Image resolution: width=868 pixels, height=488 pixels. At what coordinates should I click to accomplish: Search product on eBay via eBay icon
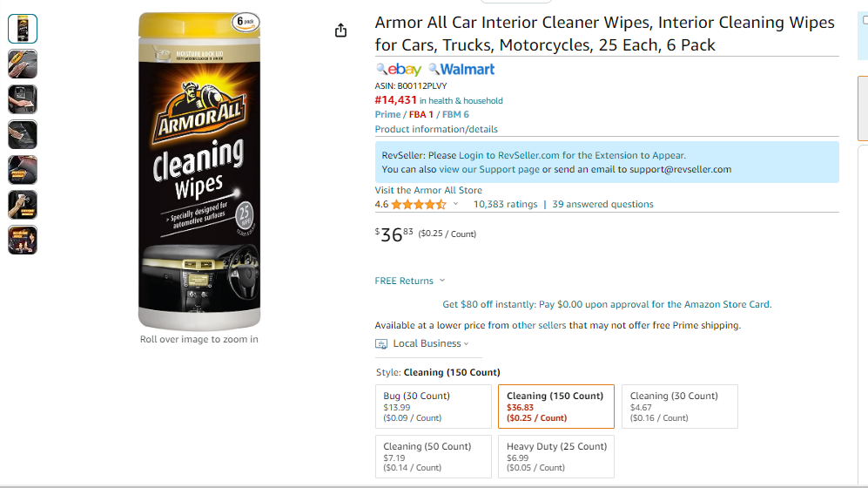[x=399, y=69]
